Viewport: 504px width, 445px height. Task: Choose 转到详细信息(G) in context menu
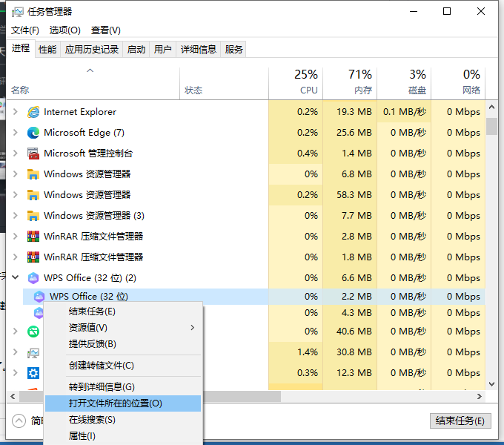point(123,387)
